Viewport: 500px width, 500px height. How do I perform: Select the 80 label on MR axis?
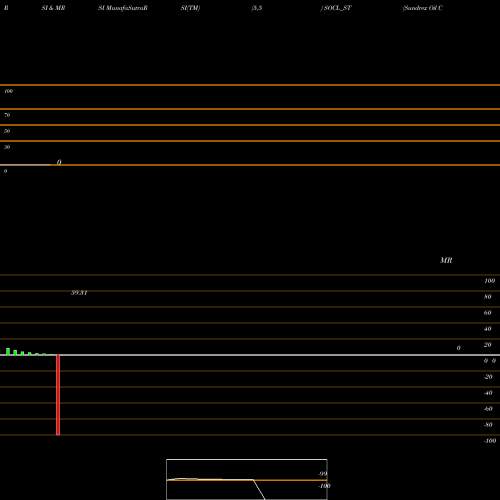[488, 297]
